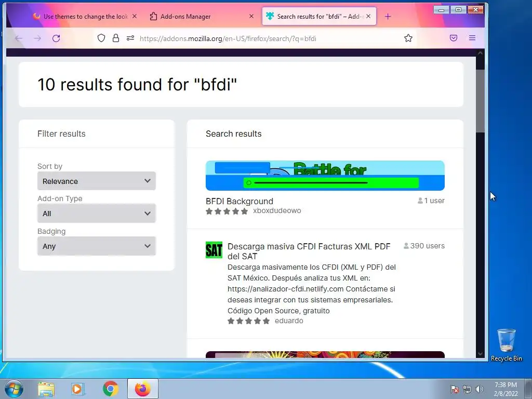Open BFDI Background theme preview image
This screenshot has height=399, width=532.
pos(325,176)
